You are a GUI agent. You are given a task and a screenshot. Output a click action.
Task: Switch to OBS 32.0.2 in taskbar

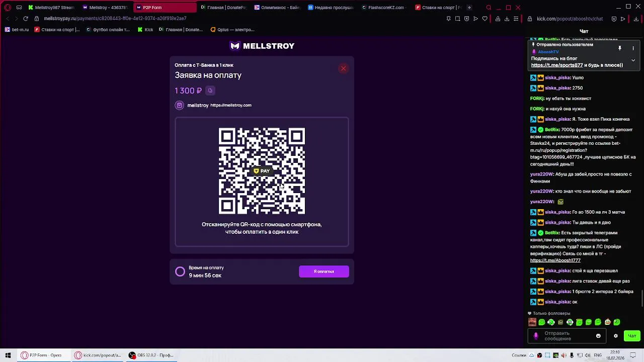point(151,355)
